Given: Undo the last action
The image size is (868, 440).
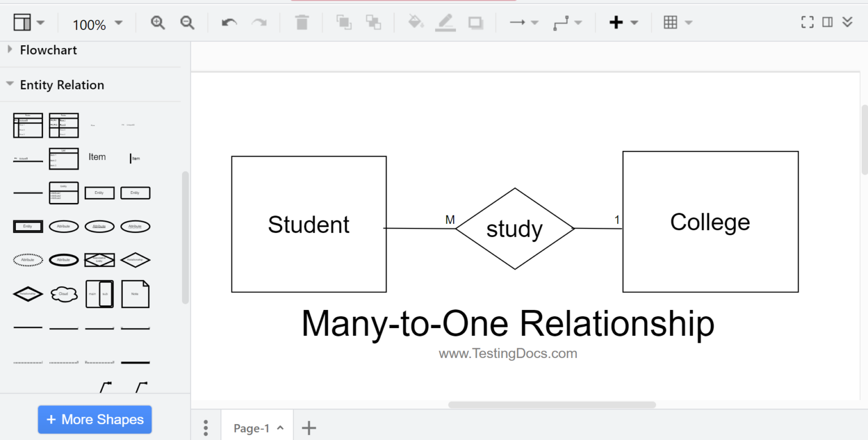Looking at the screenshot, I should coord(228,22).
